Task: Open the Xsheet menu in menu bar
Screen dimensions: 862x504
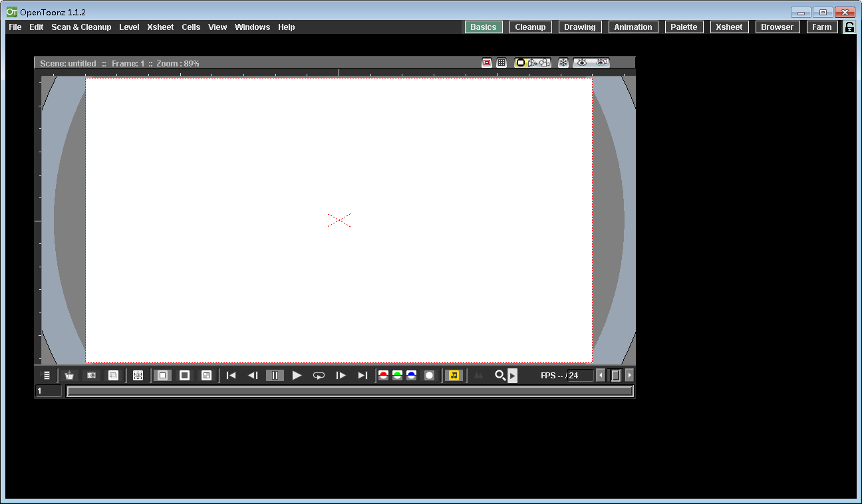Action: coord(160,27)
